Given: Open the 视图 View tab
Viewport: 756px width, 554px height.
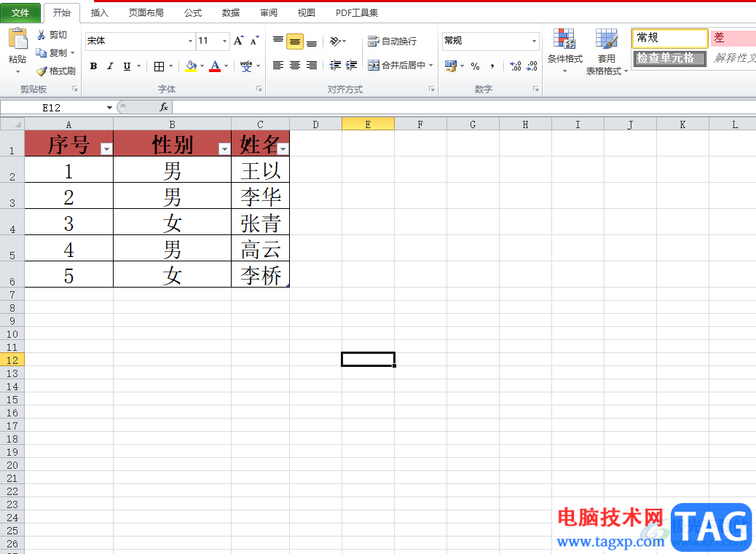Looking at the screenshot, I should tap(306, 12).
